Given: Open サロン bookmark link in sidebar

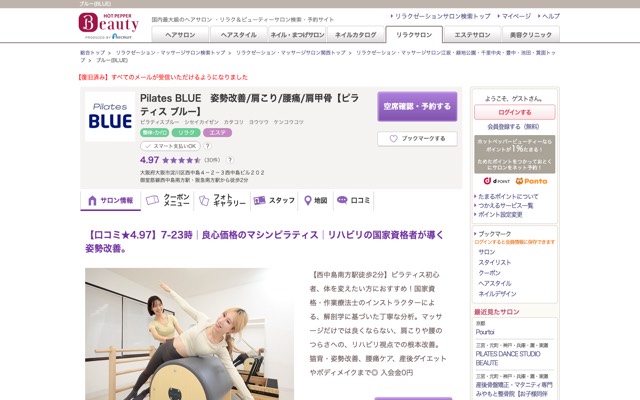Looking at the screenshot, I should point(487,252).
